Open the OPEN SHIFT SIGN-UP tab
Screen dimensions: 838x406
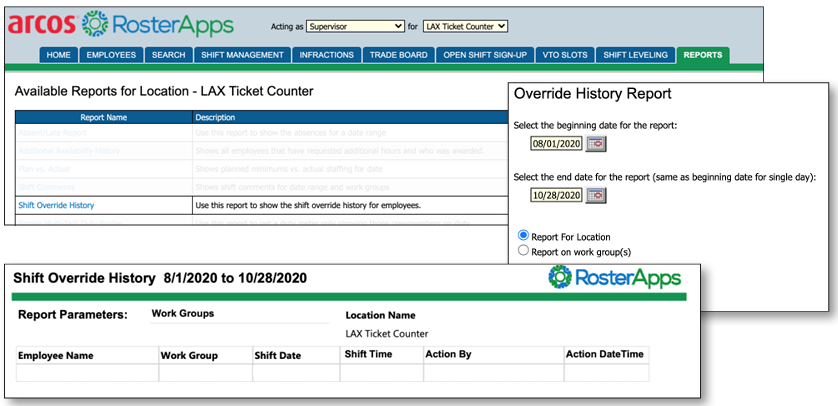tap(485, 55)
